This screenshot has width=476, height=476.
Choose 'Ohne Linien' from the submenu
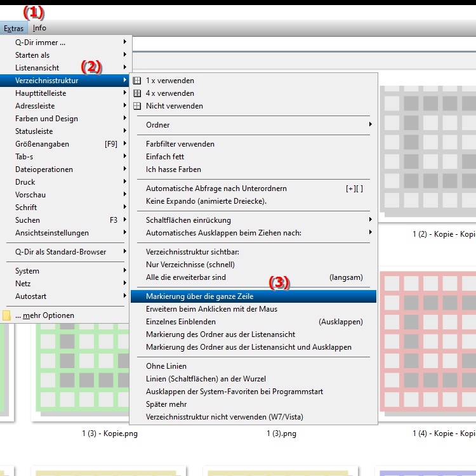point(166,366)
